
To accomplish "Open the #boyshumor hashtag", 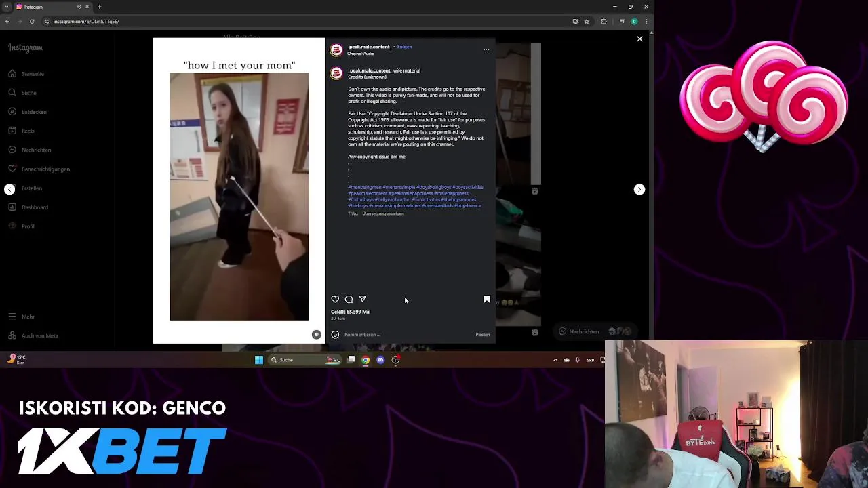I will (x=468, y=205).
